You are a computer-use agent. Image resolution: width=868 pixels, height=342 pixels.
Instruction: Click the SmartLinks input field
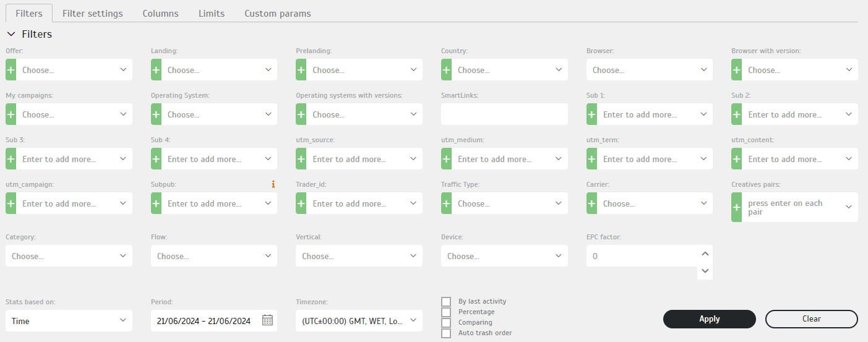(504, 114)
